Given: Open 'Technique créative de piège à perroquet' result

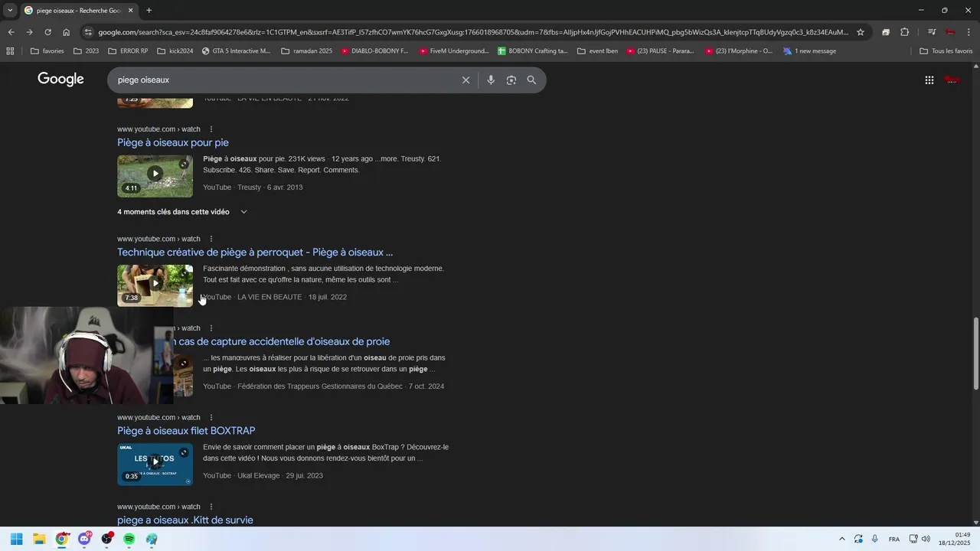Looking at the screenshot, I should (x=255, y=253).
